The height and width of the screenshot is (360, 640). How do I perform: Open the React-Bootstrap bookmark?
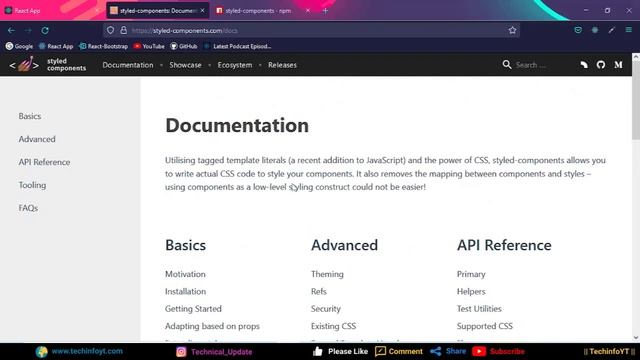point(103,46)
